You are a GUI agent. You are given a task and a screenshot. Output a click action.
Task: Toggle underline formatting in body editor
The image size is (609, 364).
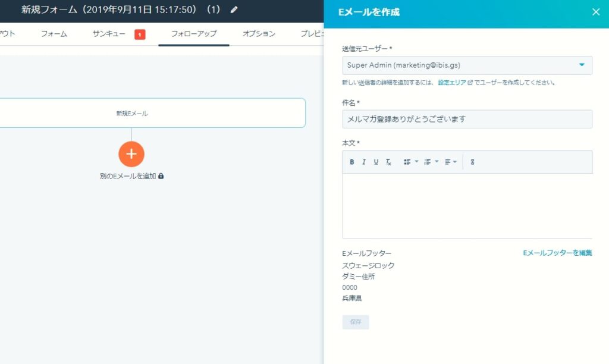click(x=376, y=162)
